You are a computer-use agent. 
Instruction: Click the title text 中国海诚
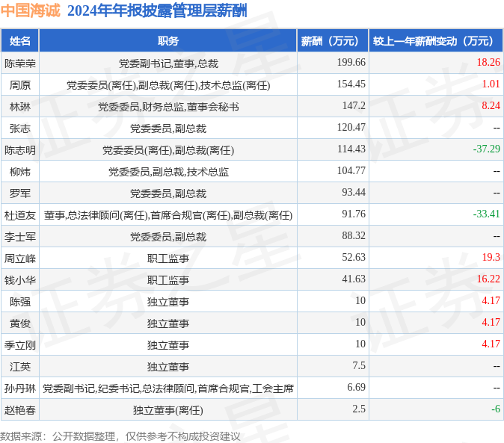point(30,10)
